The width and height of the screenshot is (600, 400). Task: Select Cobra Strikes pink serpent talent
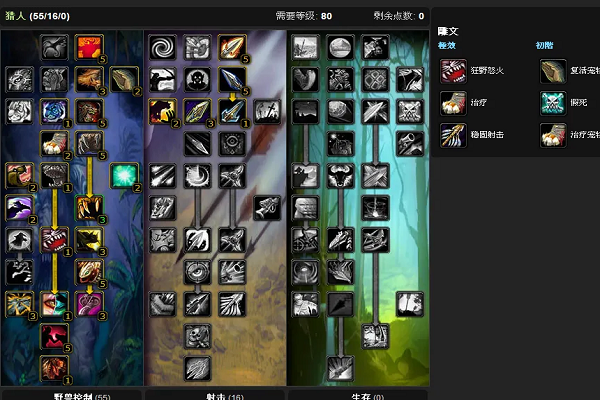point(89,304)
